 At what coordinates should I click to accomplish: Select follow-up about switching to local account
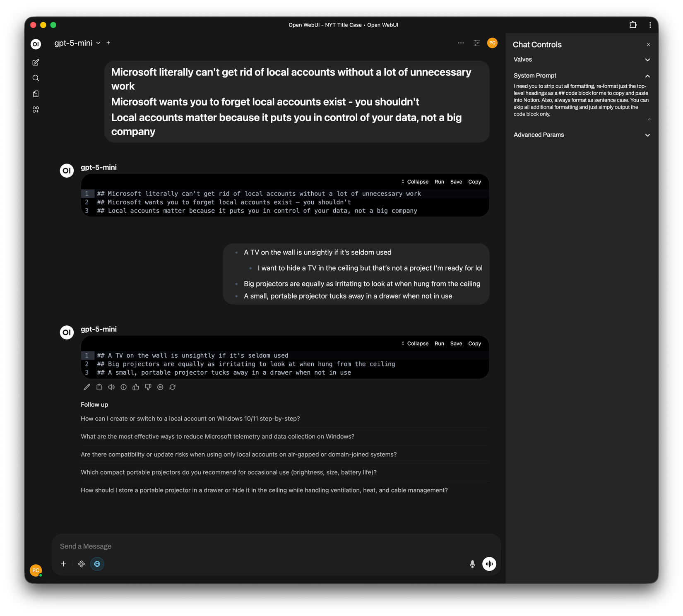click(x=190, y=419)
